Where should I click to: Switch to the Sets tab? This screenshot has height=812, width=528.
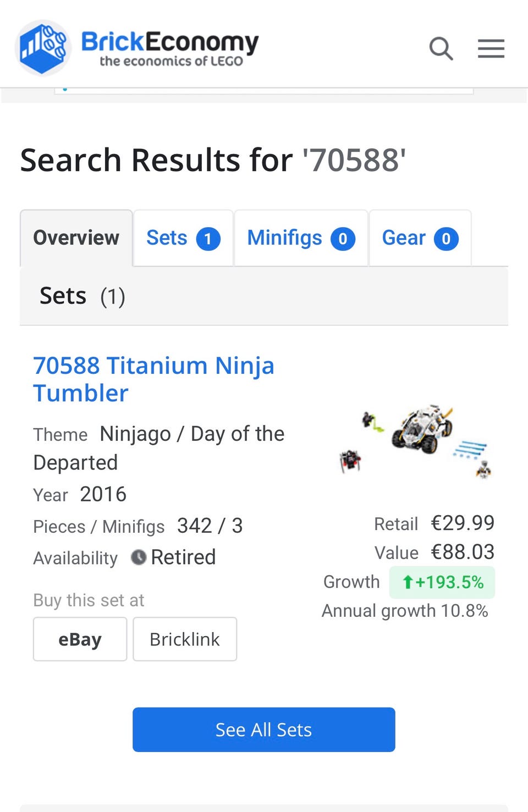[167, 238]
